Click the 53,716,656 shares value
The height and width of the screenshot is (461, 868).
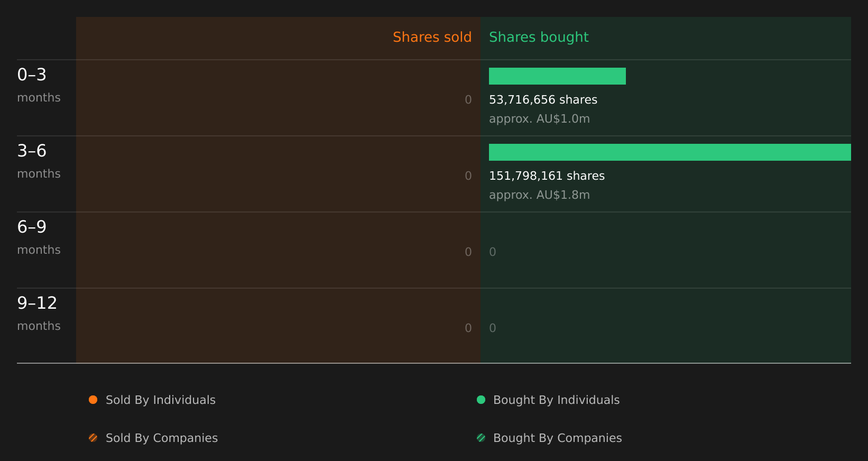(543, 99)
